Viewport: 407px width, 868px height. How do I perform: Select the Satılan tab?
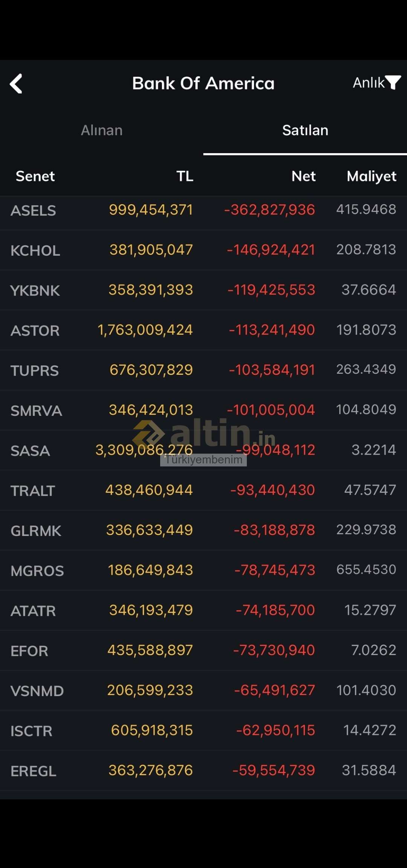[305, 130]
